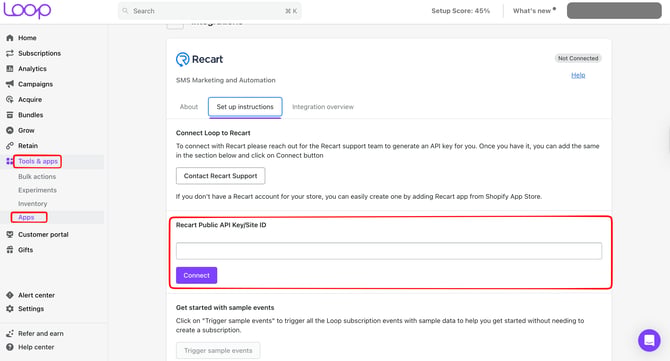Viewport: 670px width, 361px height.
Task: Open Grow section
Action: click(26, 130)
